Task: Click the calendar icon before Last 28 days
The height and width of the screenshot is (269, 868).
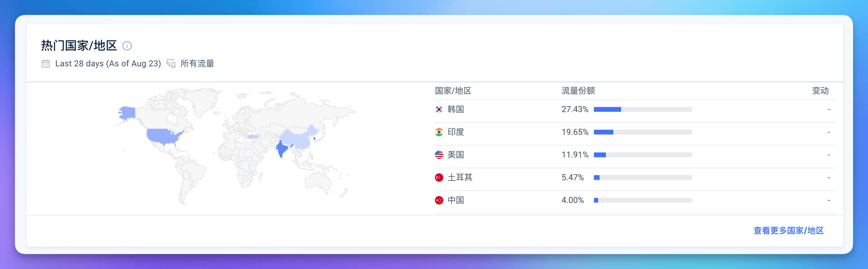Action: tap(46, 63)
